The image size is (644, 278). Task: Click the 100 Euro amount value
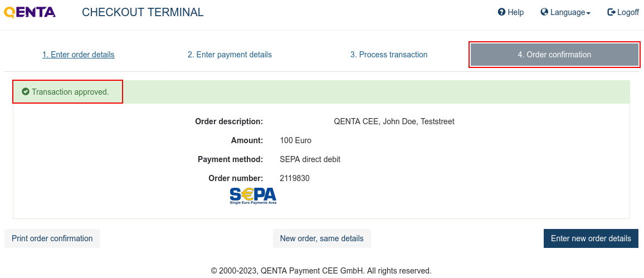point(295,140)
